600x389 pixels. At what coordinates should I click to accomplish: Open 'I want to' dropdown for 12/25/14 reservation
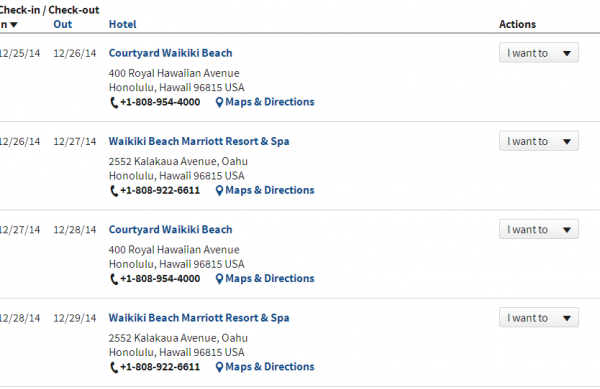tap(539, 53)
